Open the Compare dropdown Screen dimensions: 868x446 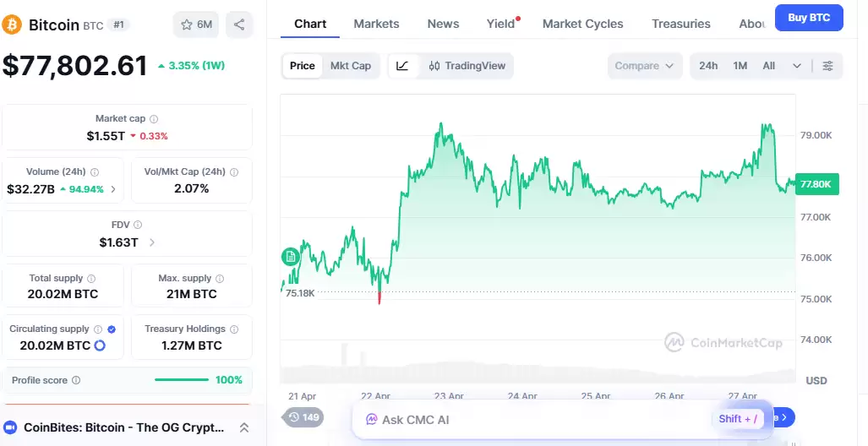(644, 66)
